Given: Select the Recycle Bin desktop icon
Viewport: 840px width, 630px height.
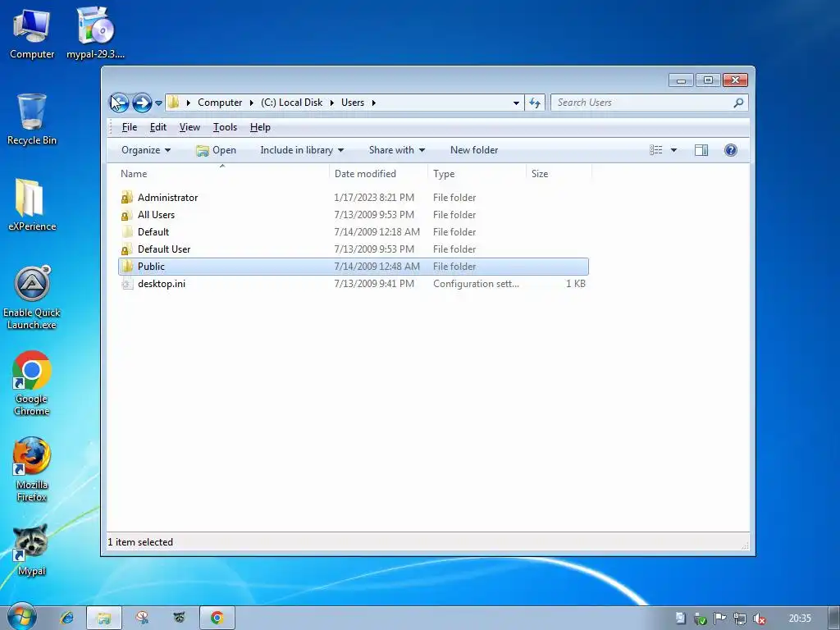Looking at the screenshot, I should (32, 120).
